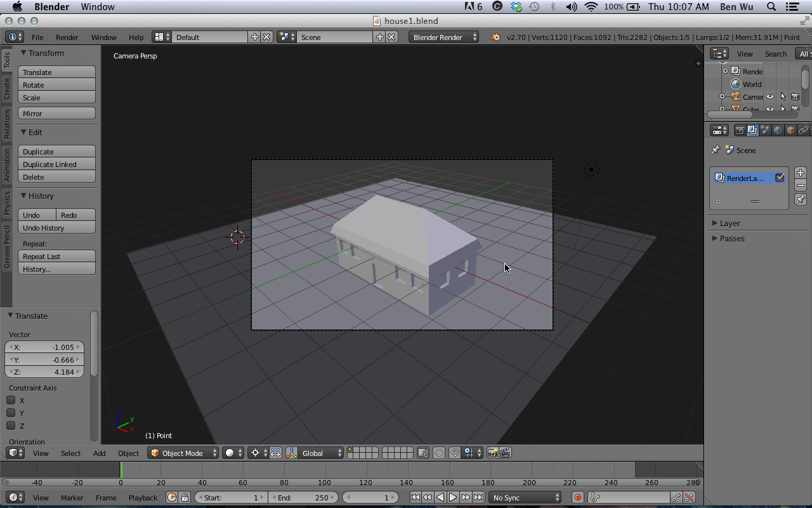Viewport: 812px width, 508px height.
Task: Uncheck the RenderLayer checkbox
Action: click(x=780, y=178)
